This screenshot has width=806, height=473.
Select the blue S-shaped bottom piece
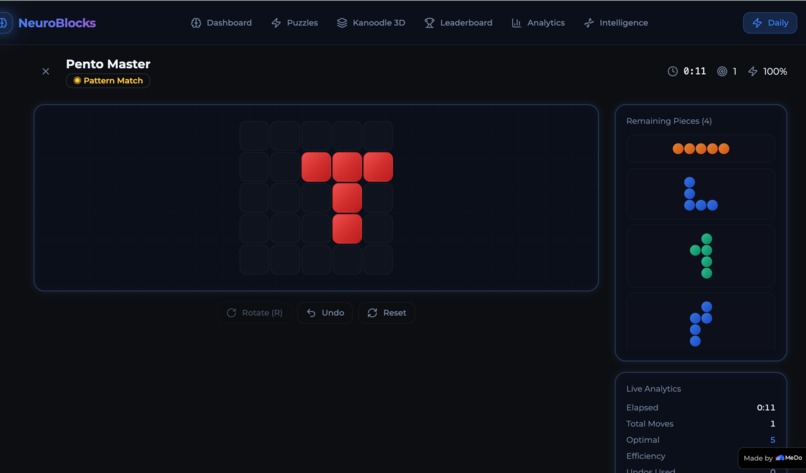701,323
